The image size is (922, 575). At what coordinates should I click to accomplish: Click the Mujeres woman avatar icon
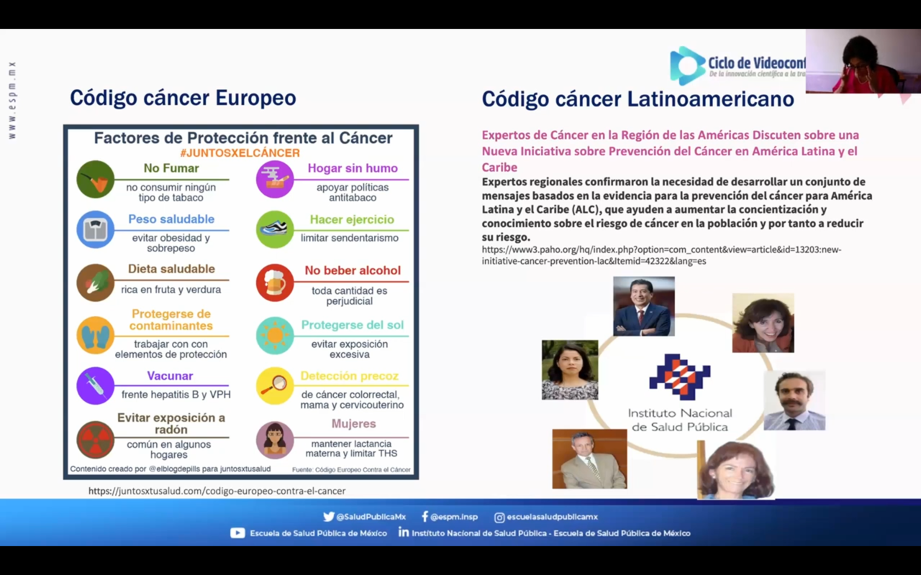[275, 440]
